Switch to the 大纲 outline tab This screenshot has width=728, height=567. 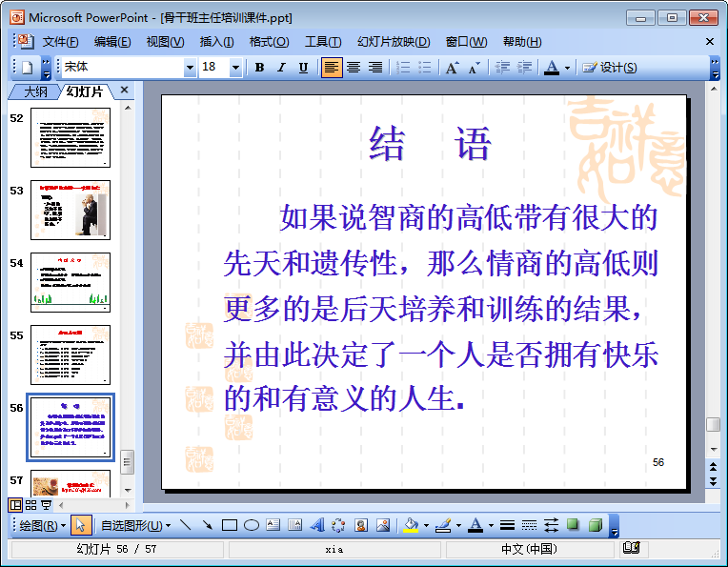click(35, 91)
